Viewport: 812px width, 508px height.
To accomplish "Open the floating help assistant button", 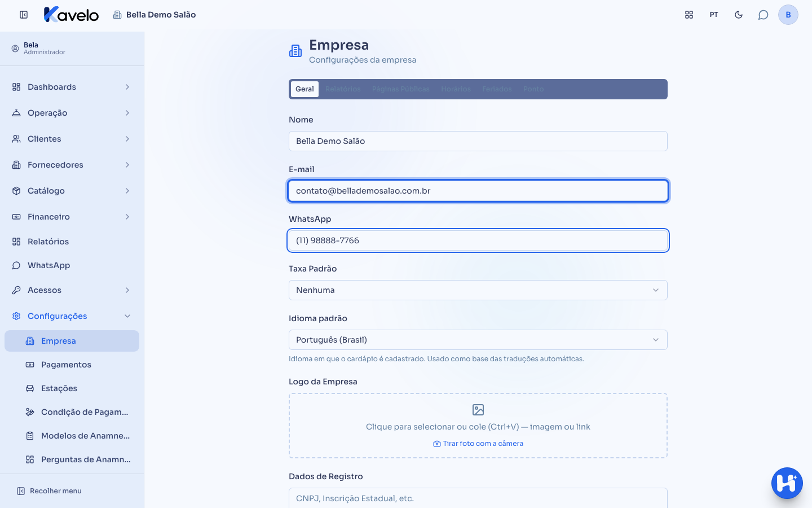I will 787,483.
